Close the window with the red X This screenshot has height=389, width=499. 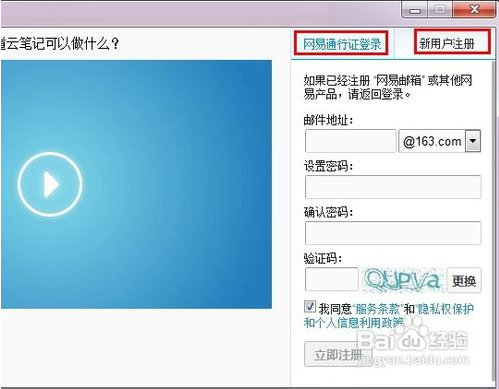pyautogui.click(x=474, y=9)
